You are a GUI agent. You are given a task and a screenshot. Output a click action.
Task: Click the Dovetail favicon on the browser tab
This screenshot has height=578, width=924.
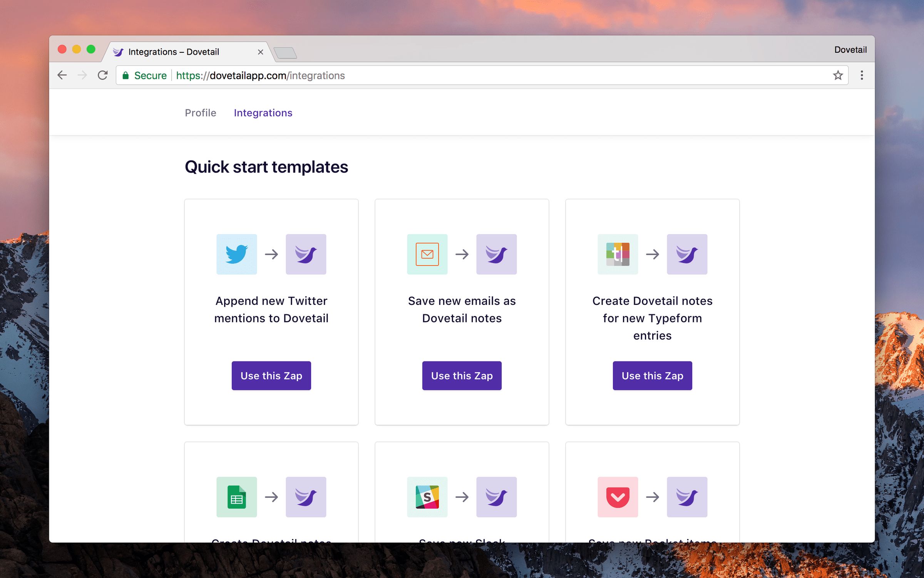click(117, 51)
